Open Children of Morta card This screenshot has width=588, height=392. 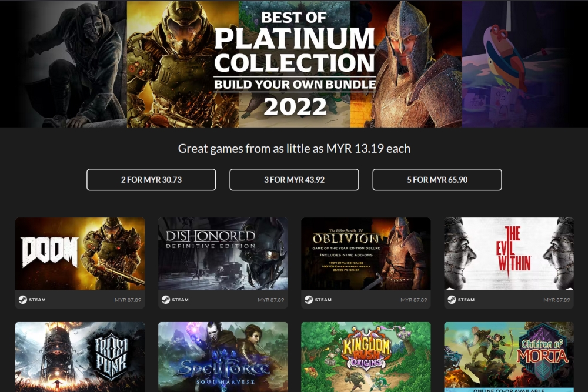[x=509, y=357]
